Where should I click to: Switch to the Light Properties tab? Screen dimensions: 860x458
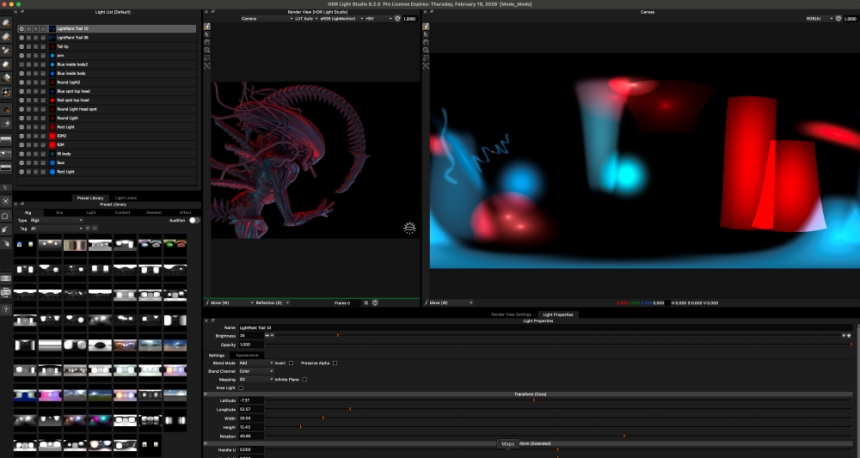coord(558,315)
